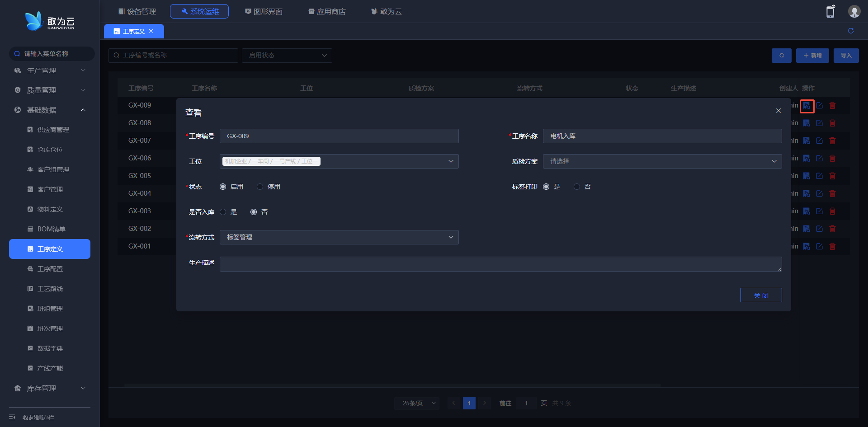Click the 关闭 button in dialog
Screen dimensions: 868x427
coord(761,295)
